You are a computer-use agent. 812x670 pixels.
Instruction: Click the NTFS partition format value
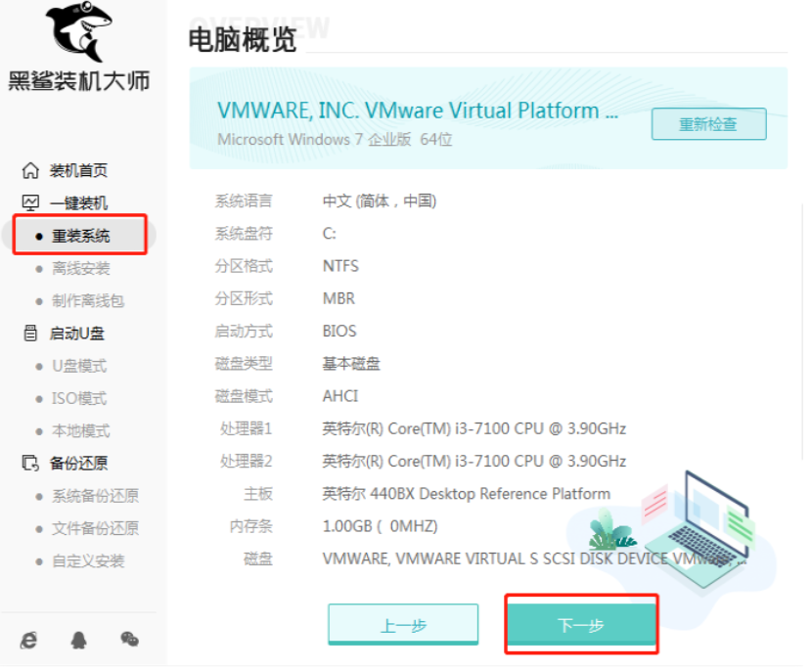click(x=340, y=266)
